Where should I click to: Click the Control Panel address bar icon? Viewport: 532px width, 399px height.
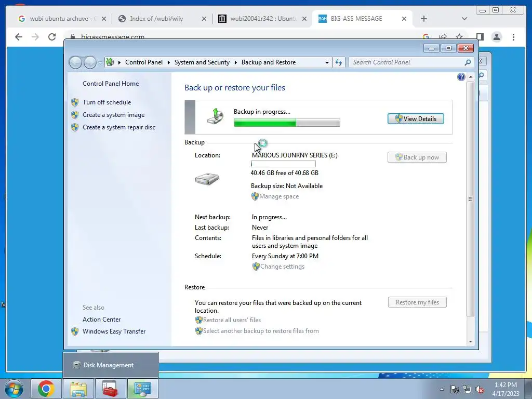coord(110,62)
